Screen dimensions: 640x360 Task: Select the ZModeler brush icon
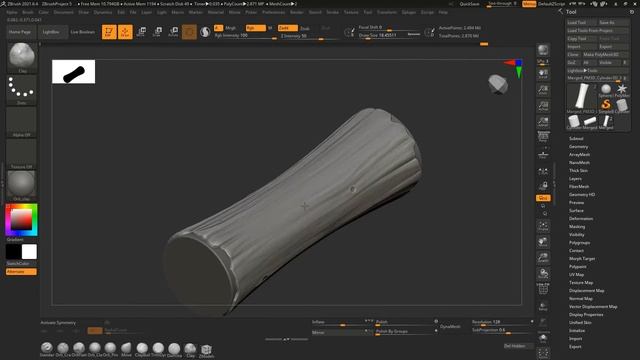click(206, 350)
